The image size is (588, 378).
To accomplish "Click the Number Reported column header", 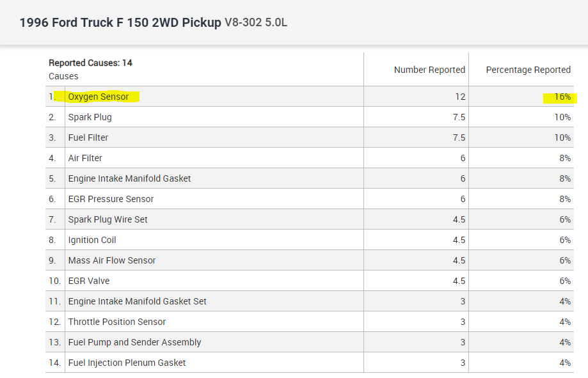I will click(x=429, y=70).
